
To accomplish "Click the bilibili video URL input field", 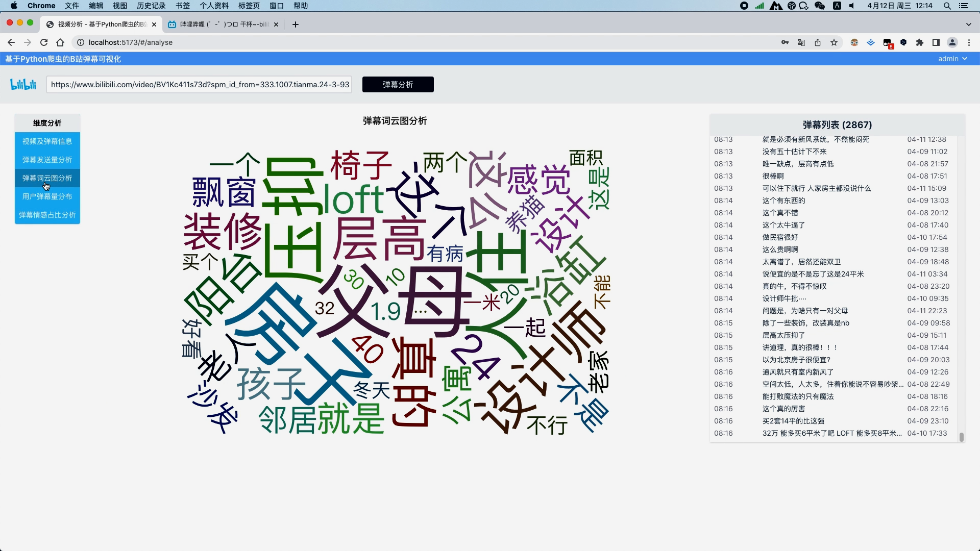I will coord(200,84).
